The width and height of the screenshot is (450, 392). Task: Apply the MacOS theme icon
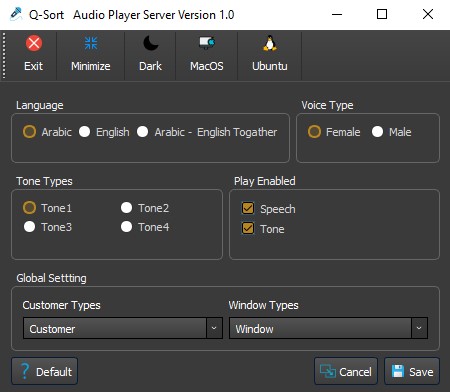pyautogui.click(x=207, y=43)
